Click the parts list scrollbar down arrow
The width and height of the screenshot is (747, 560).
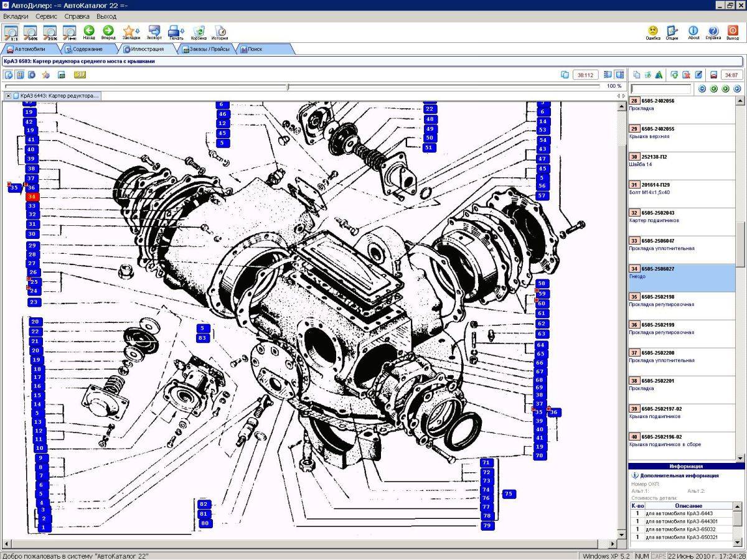(740, 458)
